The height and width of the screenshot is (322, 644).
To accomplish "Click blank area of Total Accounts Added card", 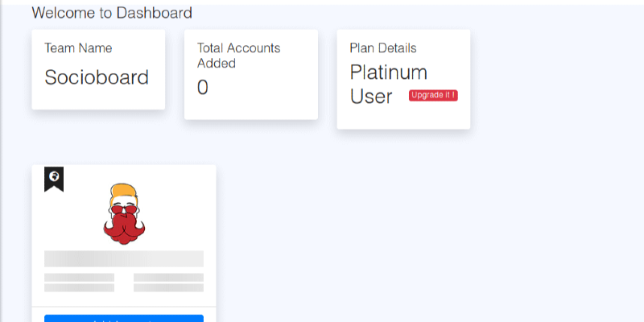I will 274,101.
